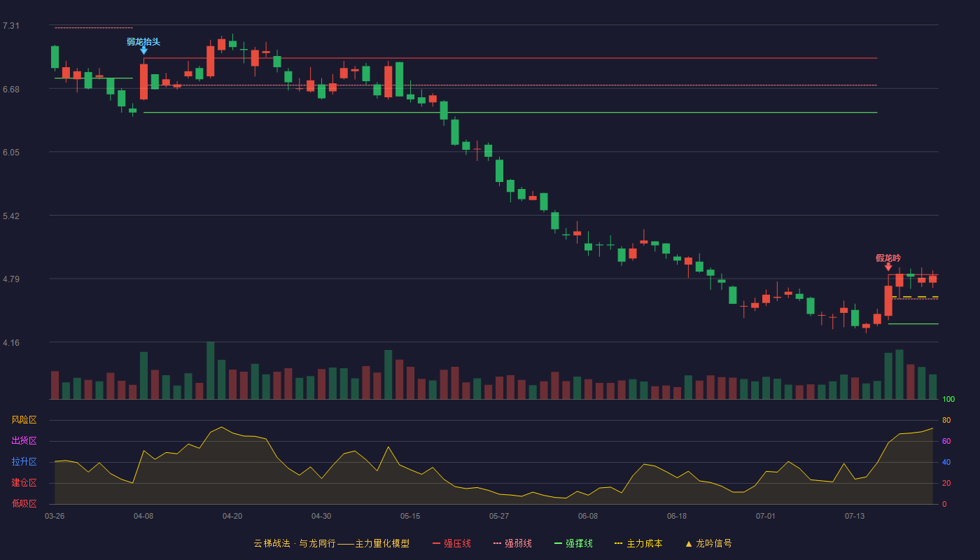Toggle the 主力成本 legend entry

[638, 543]
